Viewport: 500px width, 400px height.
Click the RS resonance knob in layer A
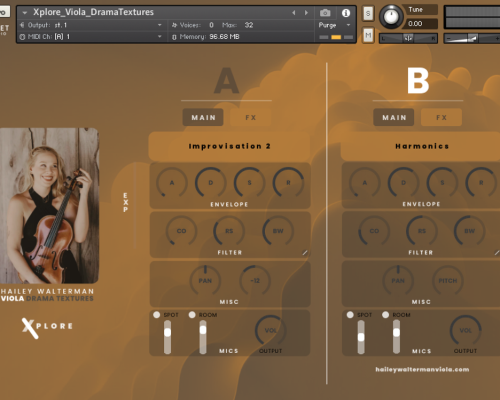point(229,231)
